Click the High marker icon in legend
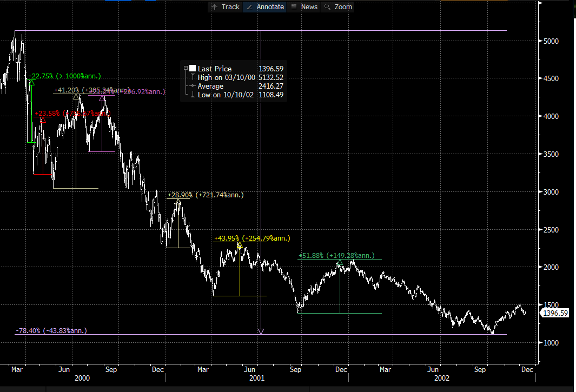 [193, 77]
